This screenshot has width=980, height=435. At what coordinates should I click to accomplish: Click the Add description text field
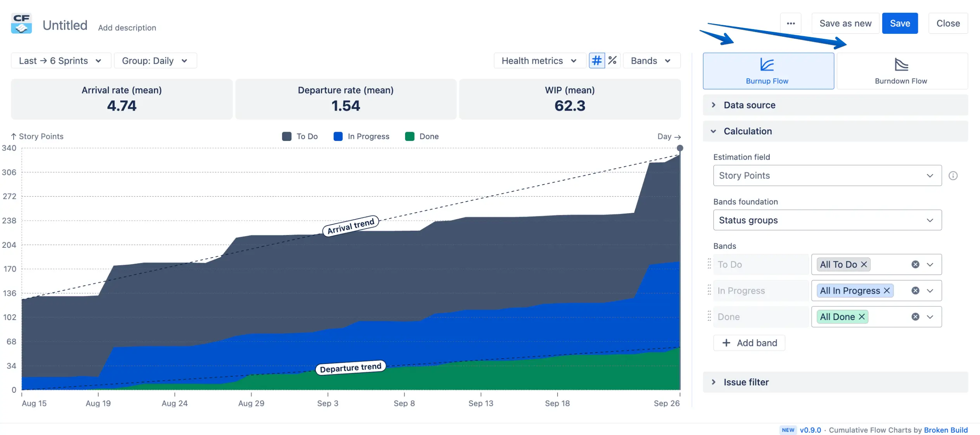coord(127,28)
